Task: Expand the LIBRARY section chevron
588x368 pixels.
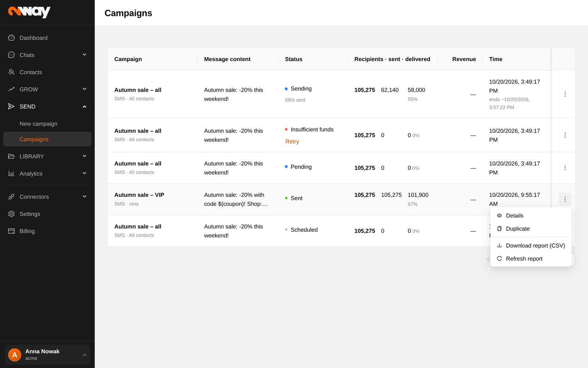Action: tap(85, 156)
